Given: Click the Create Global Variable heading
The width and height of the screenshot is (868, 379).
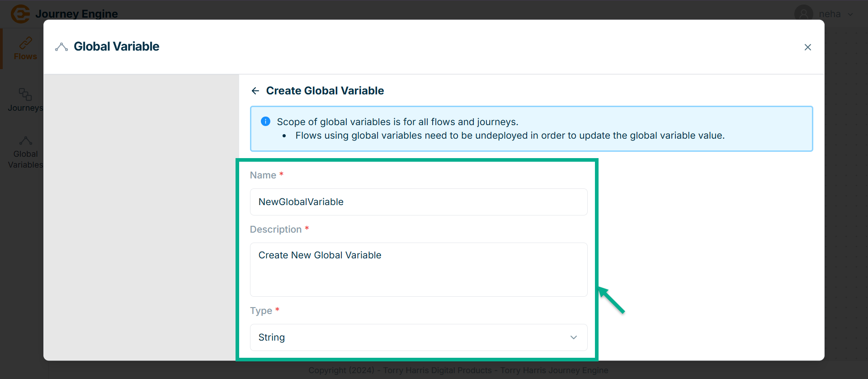Looking at the screenshot, I should coord(325,91).
